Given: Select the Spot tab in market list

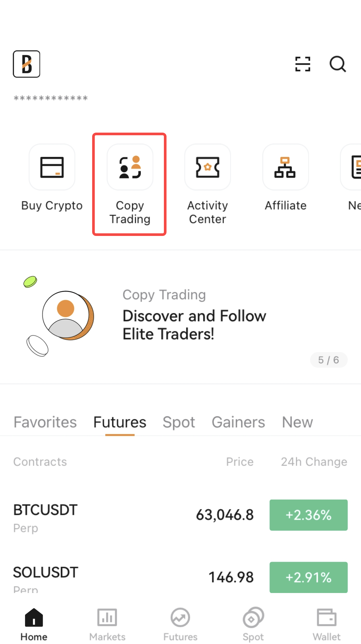Looking at the screenshot, I should [179, 422].
